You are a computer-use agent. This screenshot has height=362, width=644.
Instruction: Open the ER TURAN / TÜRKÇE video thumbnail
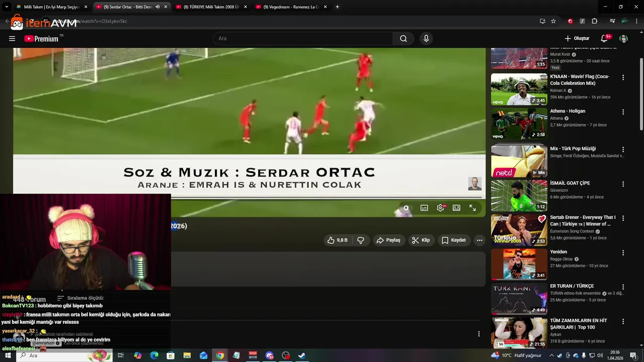519,299
